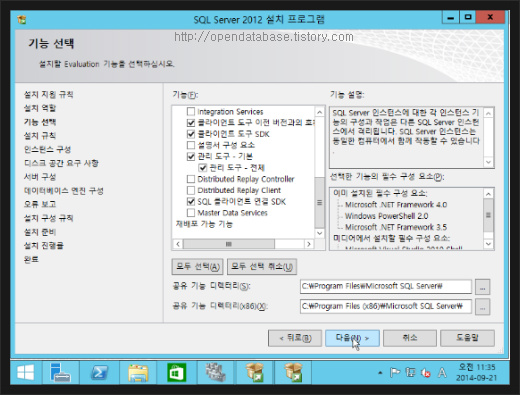This screenshot has height=395, width=520.
Task: Click the Redistributable Features heading in the list
Action: click(204, 224)
